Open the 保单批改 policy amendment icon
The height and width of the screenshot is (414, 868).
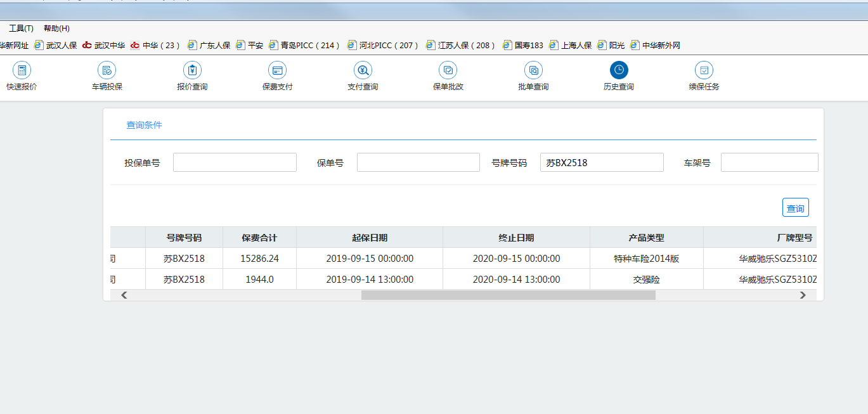[x=448, y=71]
